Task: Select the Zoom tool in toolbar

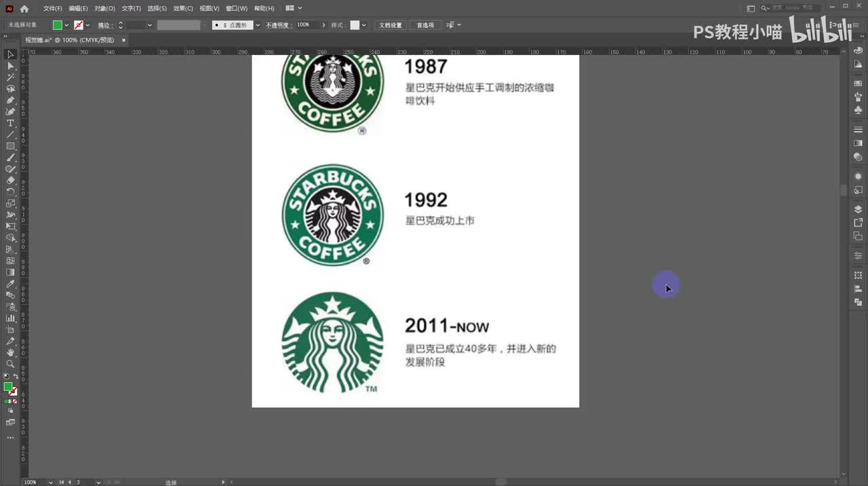Action: 10,364
